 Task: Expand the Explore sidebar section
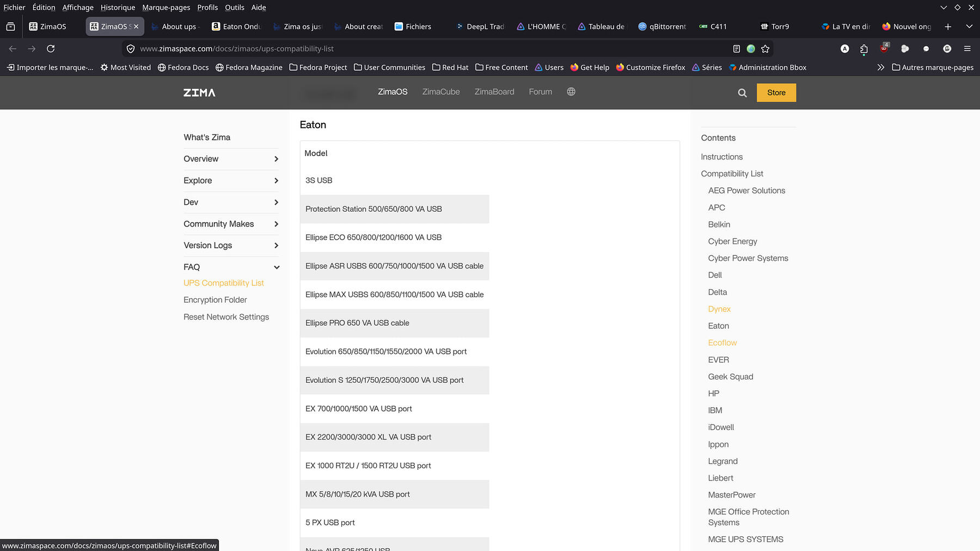[x=231, y=181]
